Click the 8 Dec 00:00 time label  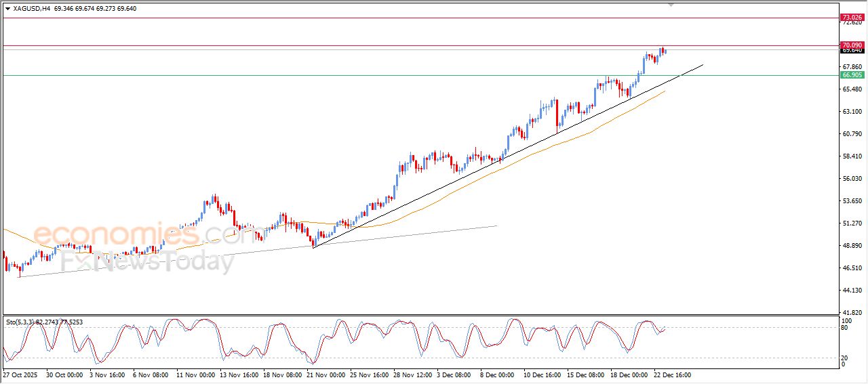[498, 374]
